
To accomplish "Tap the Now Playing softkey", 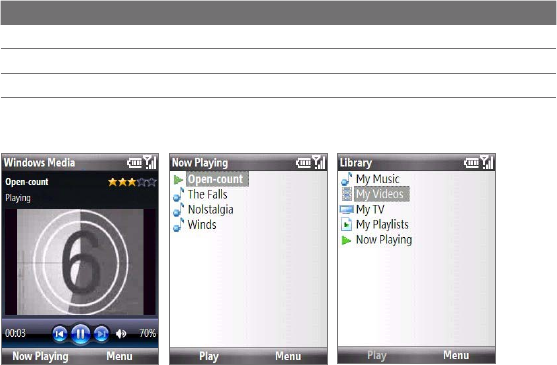I will (40, 356).
